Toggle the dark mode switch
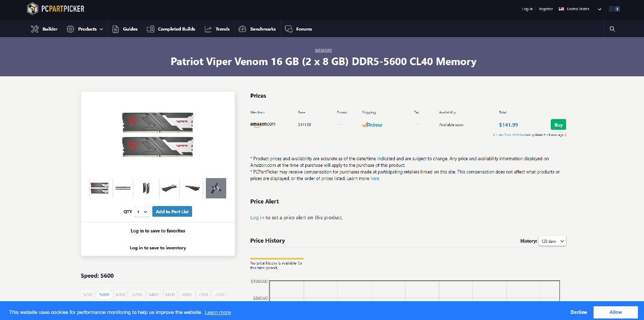This screenshot has width=644, height=320. 614,9
